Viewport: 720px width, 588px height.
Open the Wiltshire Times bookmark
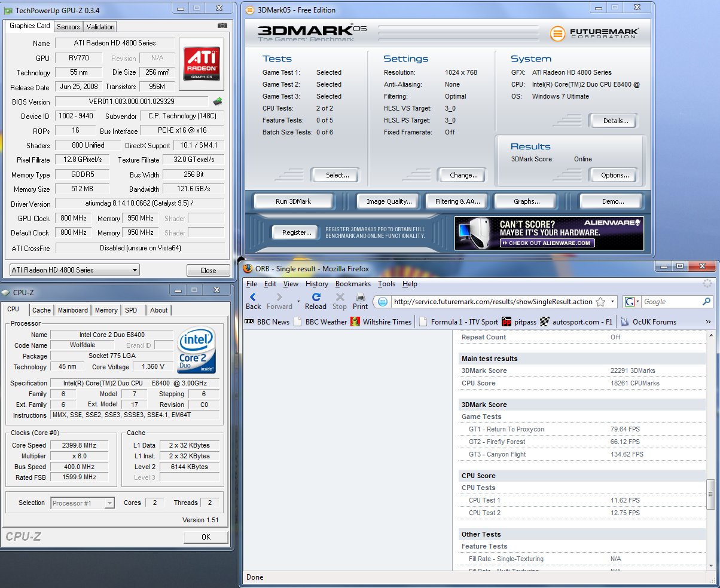tap(381, 321)
